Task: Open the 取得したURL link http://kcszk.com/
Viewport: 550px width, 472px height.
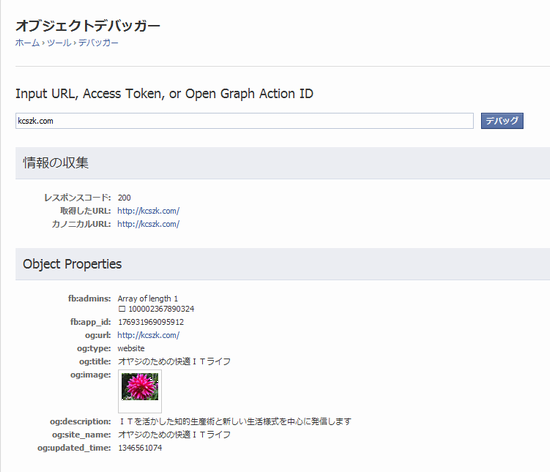Action: [148, 211]
